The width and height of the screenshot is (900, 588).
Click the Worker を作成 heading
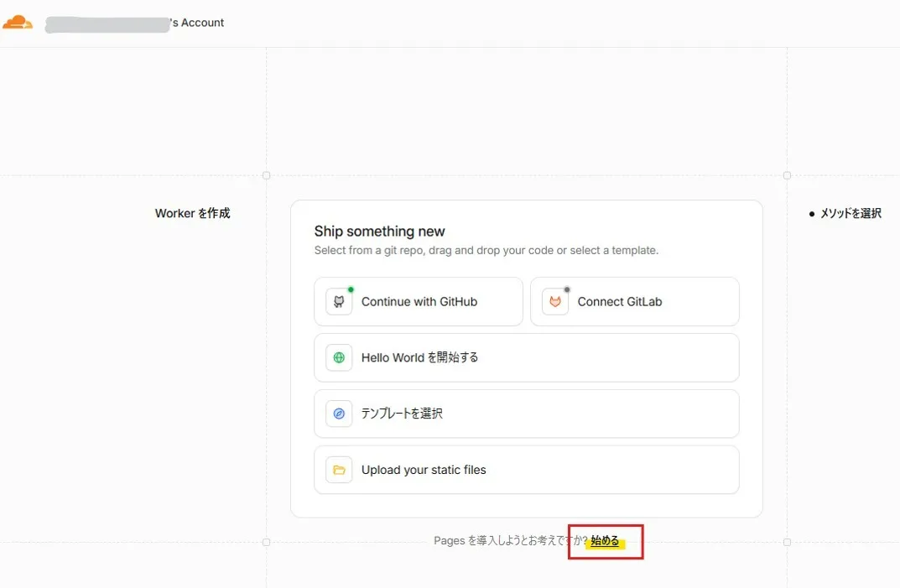(x=192, y=214)
